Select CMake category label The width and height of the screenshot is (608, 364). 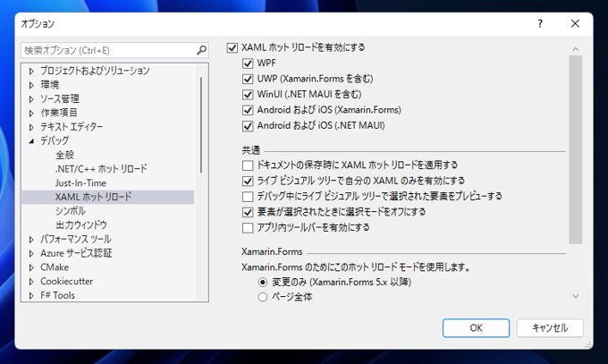(55, 267)
